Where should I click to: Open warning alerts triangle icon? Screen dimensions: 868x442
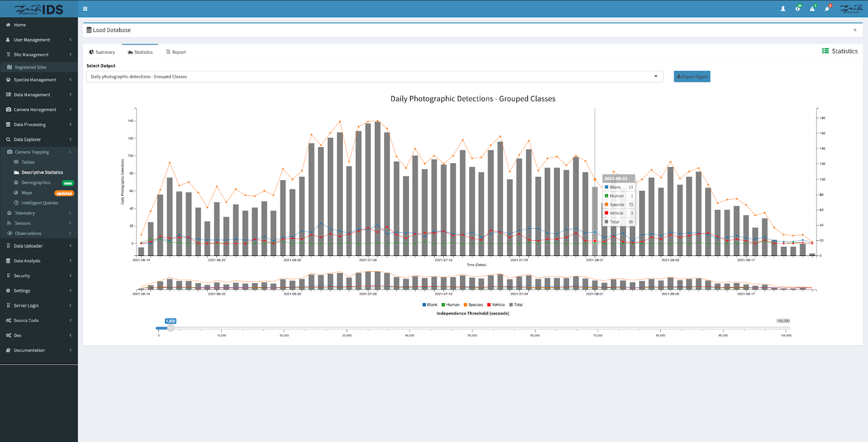point(812,8)
